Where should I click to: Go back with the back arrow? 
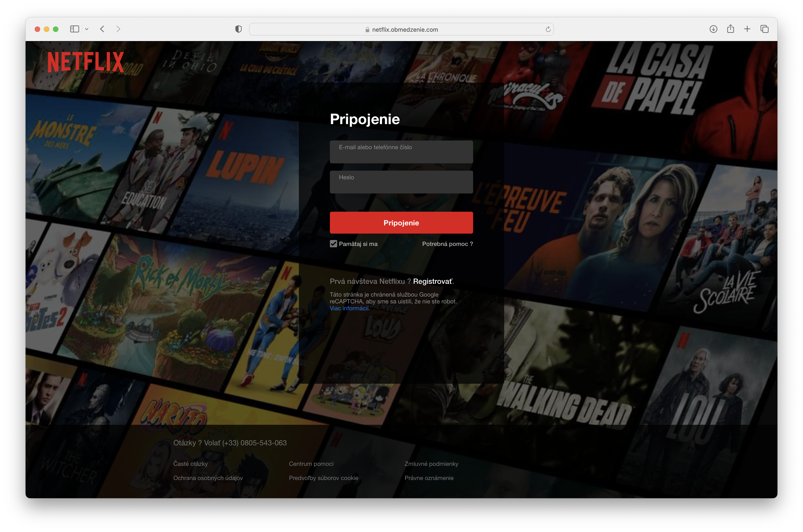point(102,29)
